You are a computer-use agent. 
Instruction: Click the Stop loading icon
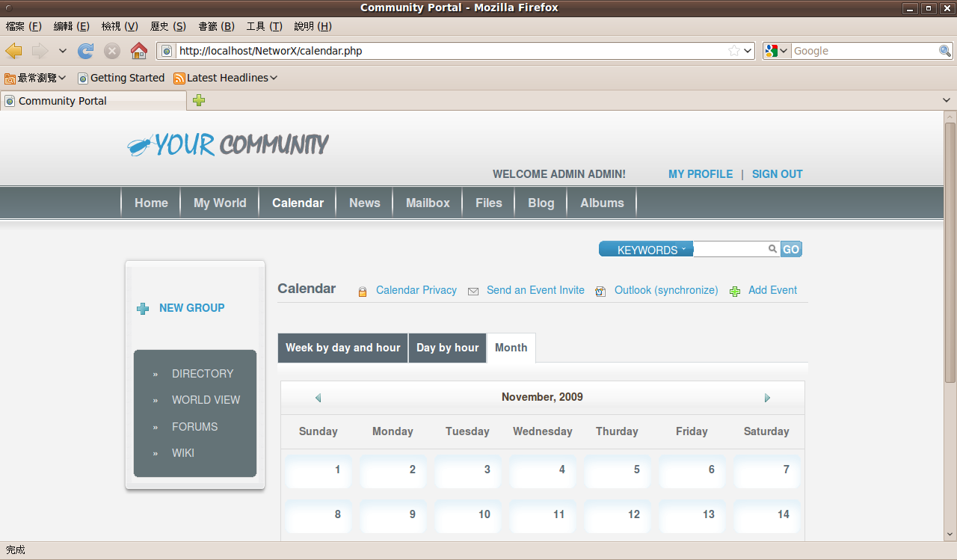pos(112,51)
